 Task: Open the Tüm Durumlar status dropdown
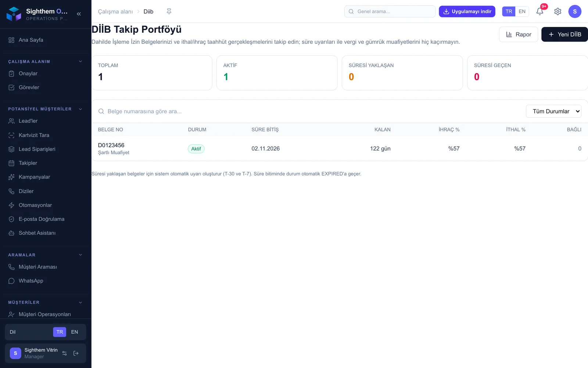coord(553,111)
